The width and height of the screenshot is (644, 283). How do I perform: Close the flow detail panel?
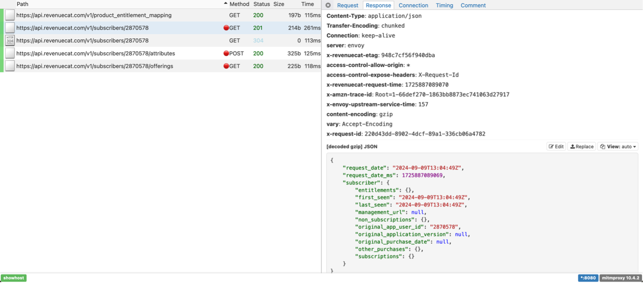[328, 5]
